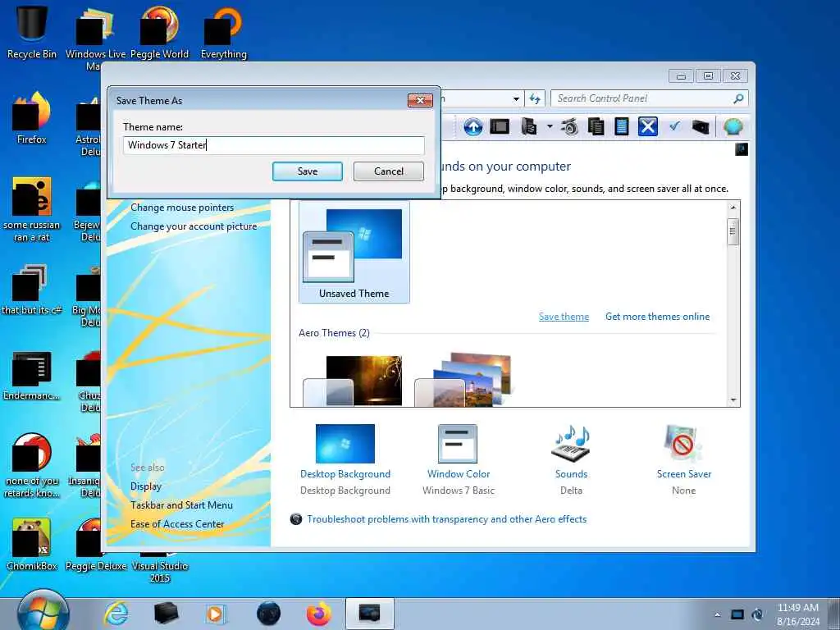Select the ChomikBox desktop icon
The image size is (840, 630).
pyautogui.click(x=32, y=545)
